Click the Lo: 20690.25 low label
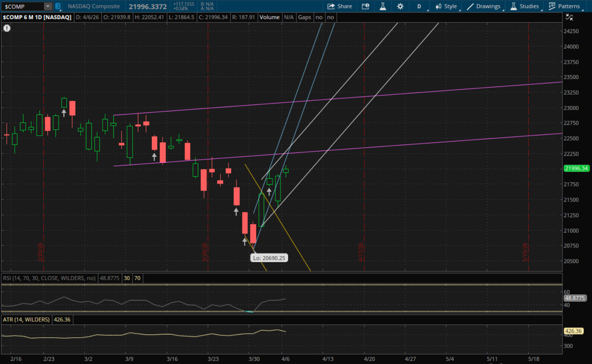 point(269,258)
